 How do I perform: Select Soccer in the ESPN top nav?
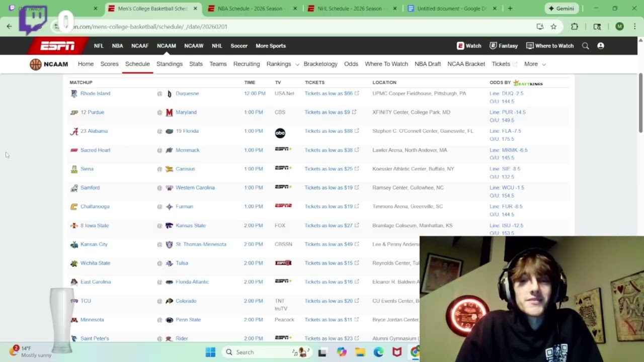point(239,46)
